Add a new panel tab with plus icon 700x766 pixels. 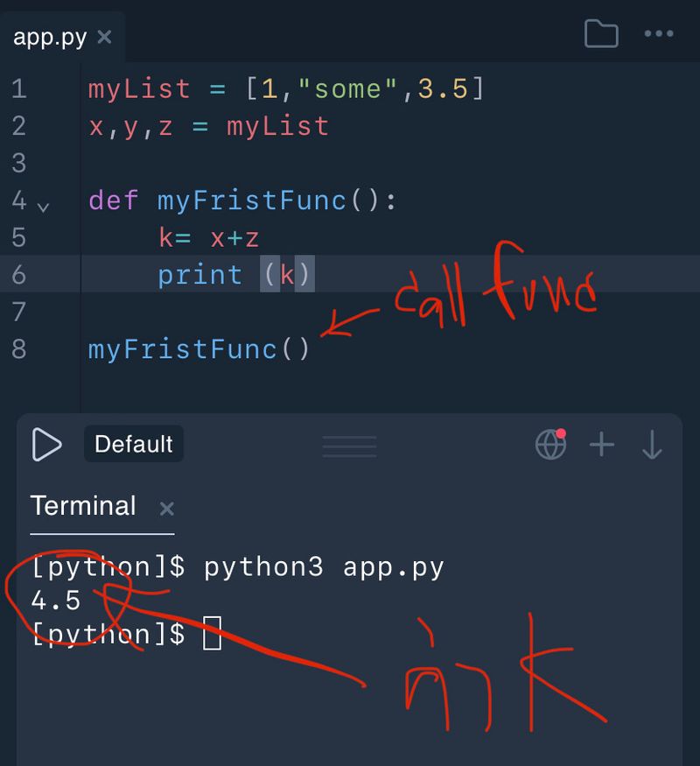point(602,445)
